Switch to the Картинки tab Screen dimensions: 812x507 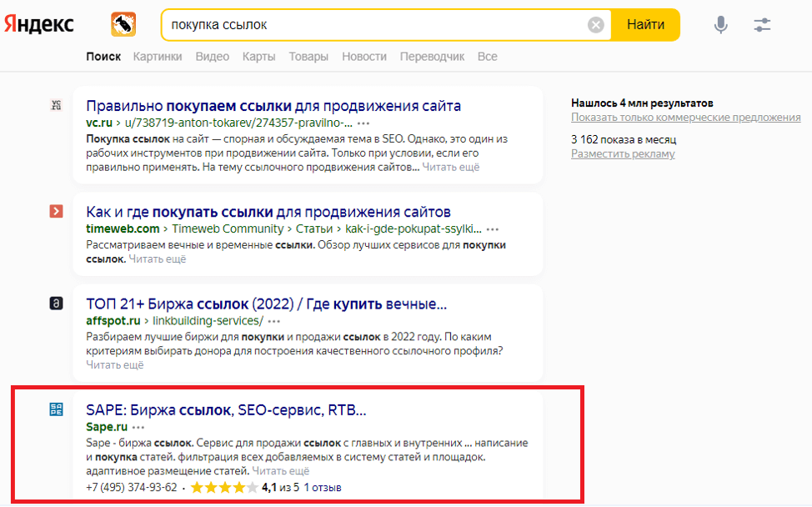pyautogui.click(x=158, y=57)
